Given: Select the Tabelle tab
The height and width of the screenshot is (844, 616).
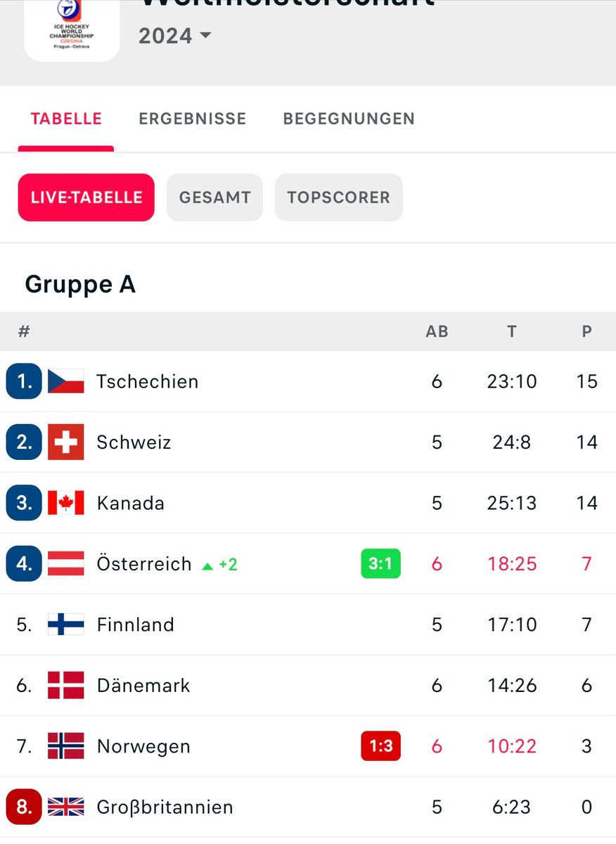Looking at the screenshot, I should [66, 119].
